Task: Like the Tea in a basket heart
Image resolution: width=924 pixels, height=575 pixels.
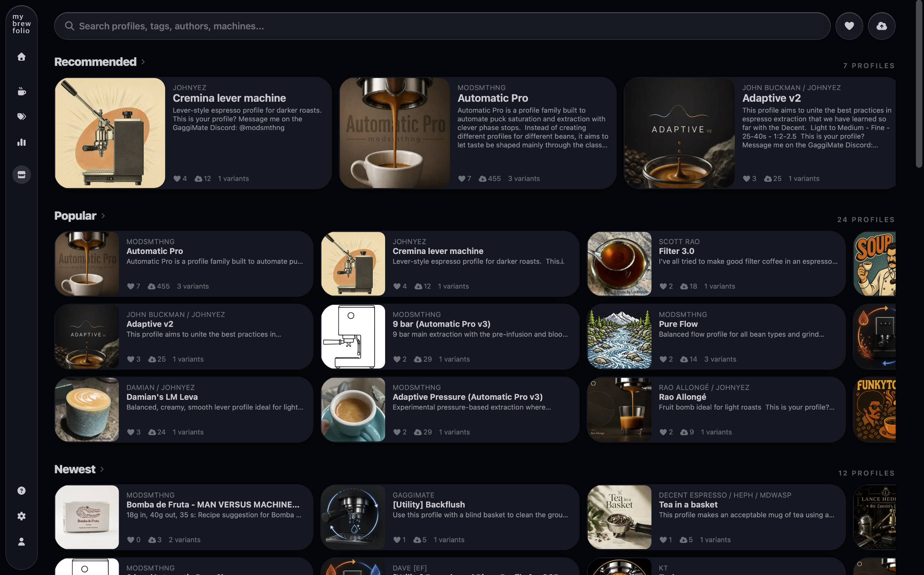Action: pyautogui.click(x=663, y=540)
